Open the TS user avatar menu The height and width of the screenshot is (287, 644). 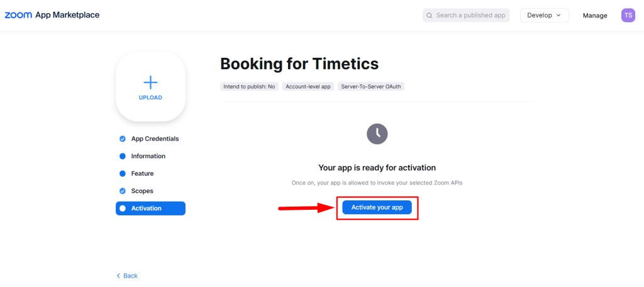click(628, 15)
